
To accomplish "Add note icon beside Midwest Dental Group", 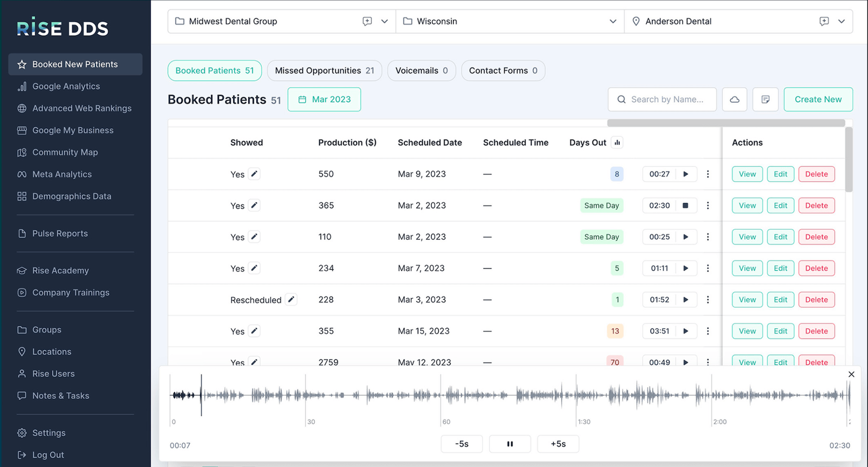I will point(367,21).
